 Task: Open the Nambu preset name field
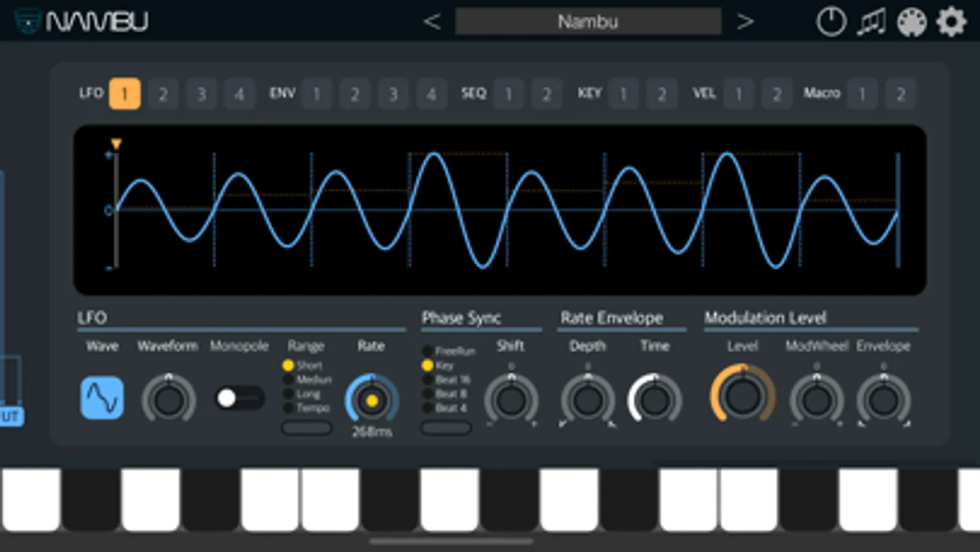tap(588, 22)
